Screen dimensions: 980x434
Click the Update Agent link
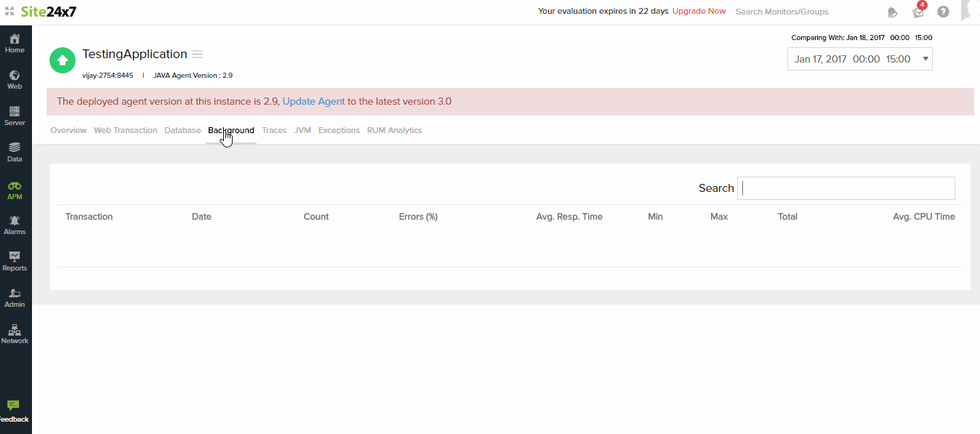313,101
